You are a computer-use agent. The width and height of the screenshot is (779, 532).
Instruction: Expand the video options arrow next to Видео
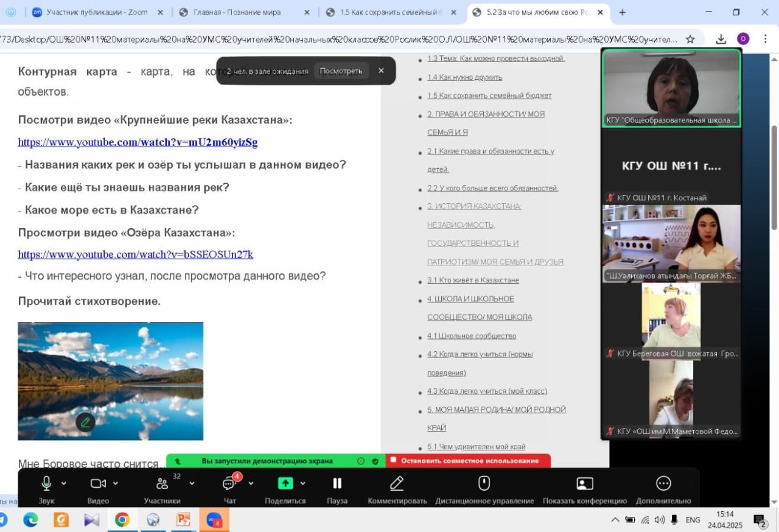tap(116, 484)
